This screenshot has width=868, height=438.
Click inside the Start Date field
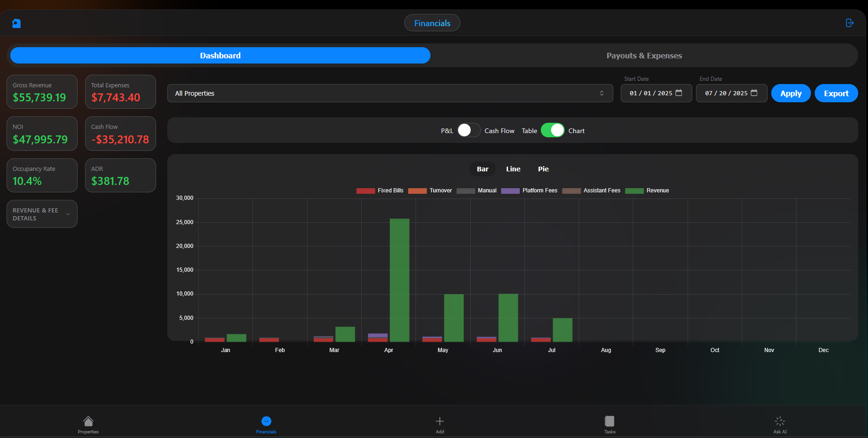[652, 93]
